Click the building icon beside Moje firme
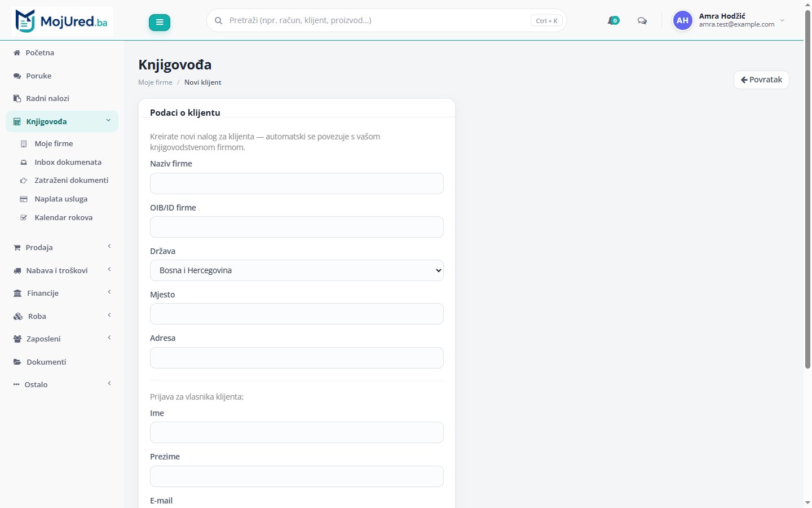The width and height of the screenshot is (812, 508). [24, 144]
